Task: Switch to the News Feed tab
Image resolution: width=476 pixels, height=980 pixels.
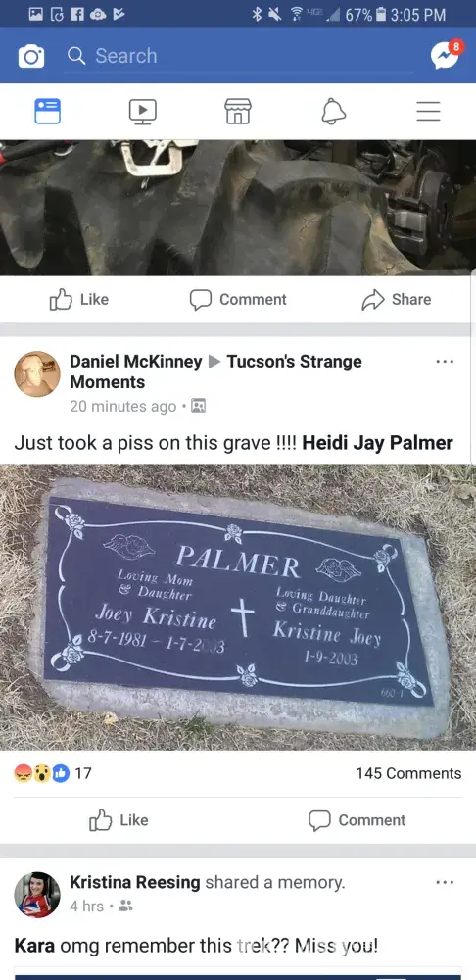Action: [47, 112]
